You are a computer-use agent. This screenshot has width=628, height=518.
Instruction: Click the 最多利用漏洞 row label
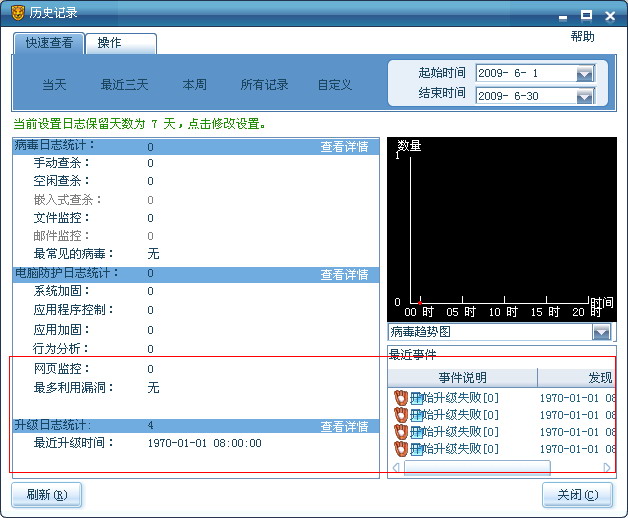73,387
